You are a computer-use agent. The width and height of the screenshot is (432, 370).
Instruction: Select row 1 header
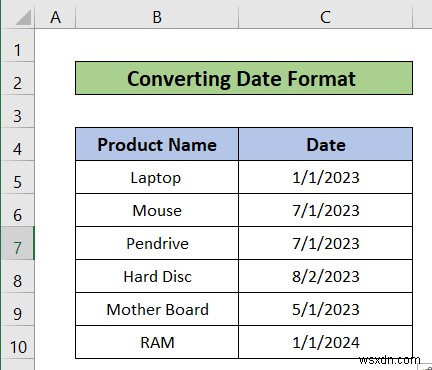[17, 45]
